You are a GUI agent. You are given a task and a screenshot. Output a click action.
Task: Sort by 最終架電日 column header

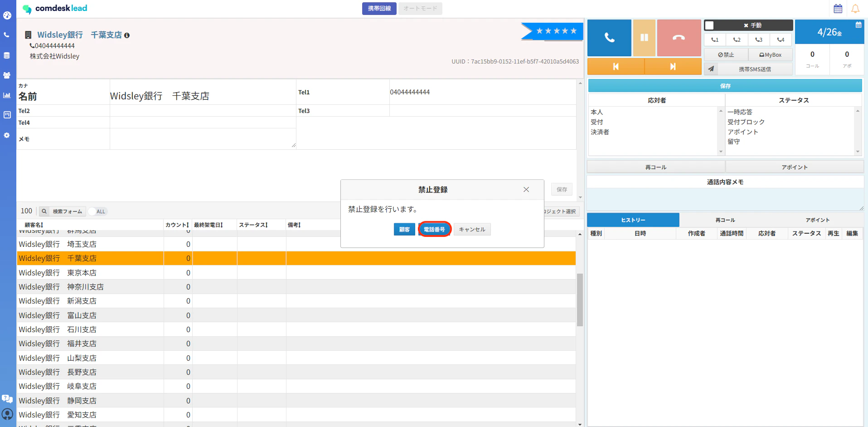209,225
